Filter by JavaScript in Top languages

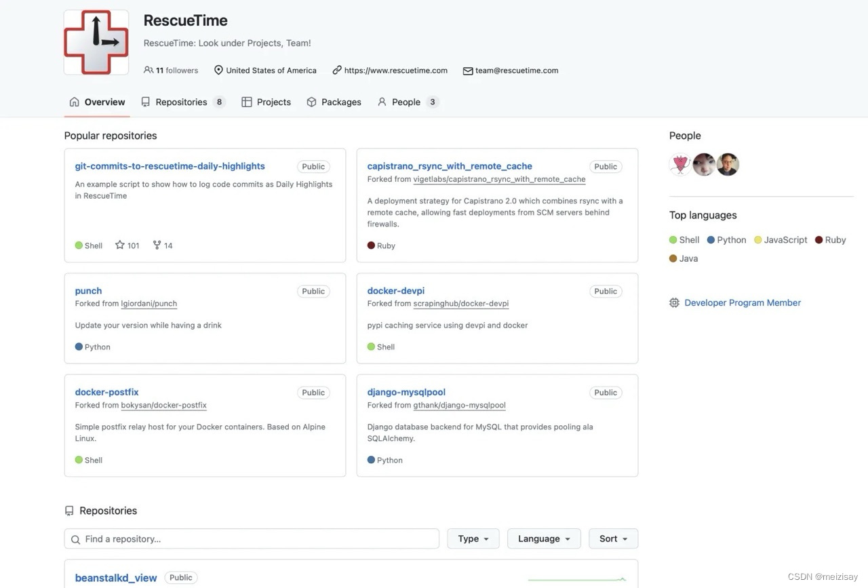pos(781,239)
